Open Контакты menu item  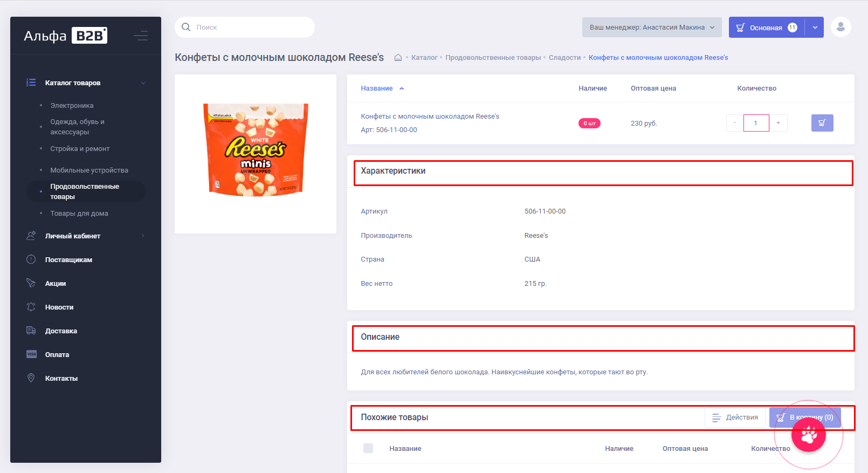61,379
